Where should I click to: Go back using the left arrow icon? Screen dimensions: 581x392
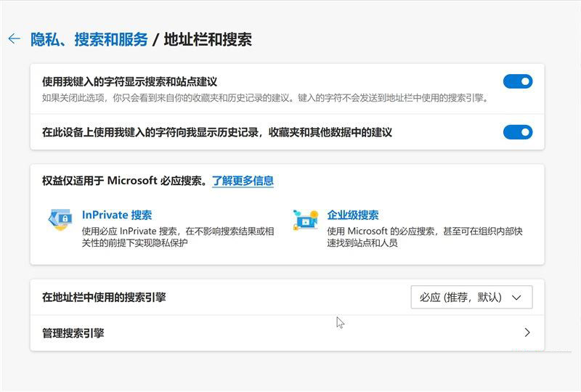[14, 38]
